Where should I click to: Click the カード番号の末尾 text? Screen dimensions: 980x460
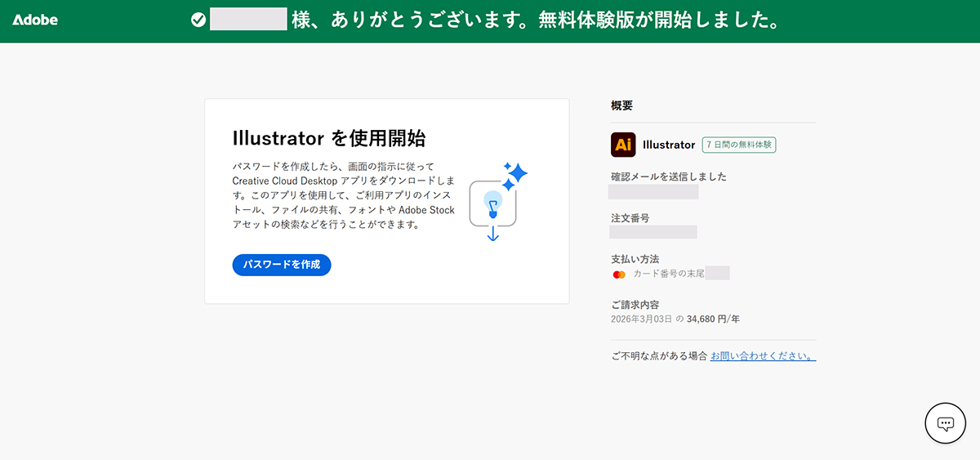click(670, 274)
